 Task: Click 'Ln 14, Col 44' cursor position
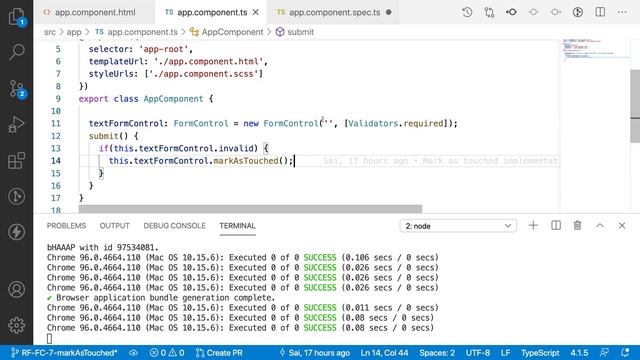click(384, 353)
